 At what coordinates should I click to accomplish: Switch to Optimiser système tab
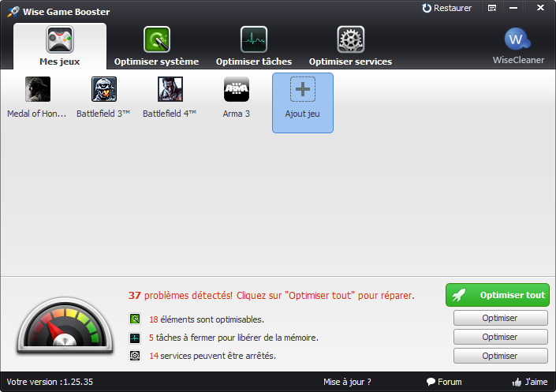[156, 46]
